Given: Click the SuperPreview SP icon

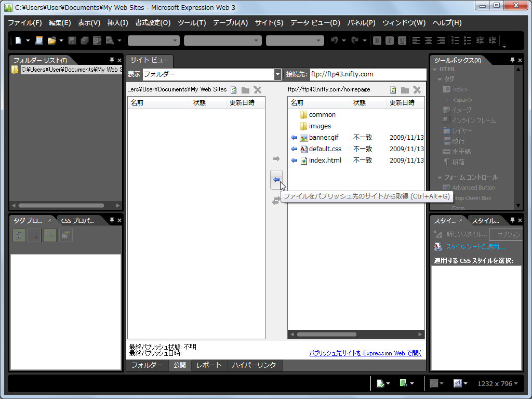Looking at the screenshot, I should (x=97, y=41).
